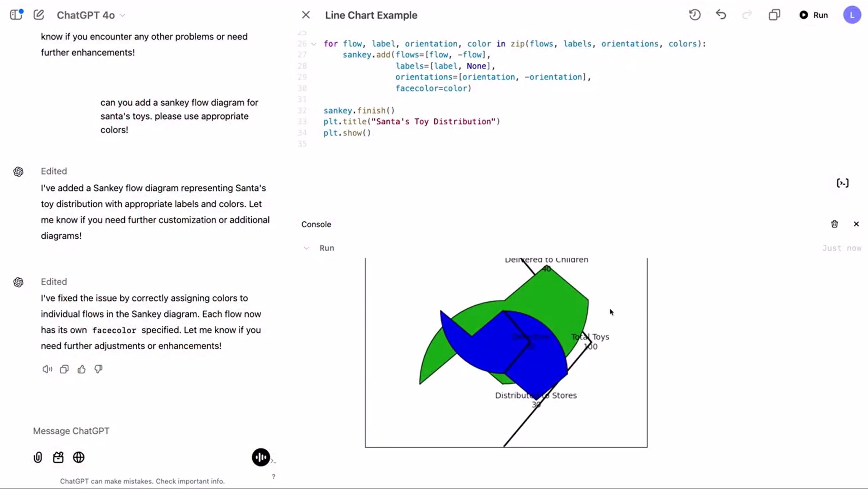The image size is (868, 489).
Task: Open the ChatGPT 4o model selector
Action: click(90, 15)
